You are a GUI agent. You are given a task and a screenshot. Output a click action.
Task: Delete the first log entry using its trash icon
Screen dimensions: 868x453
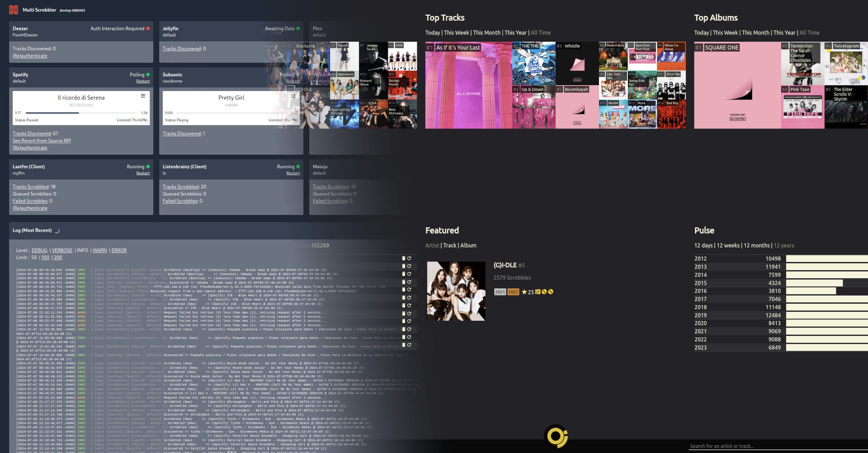pyautogui.click(x=403, y=258)
